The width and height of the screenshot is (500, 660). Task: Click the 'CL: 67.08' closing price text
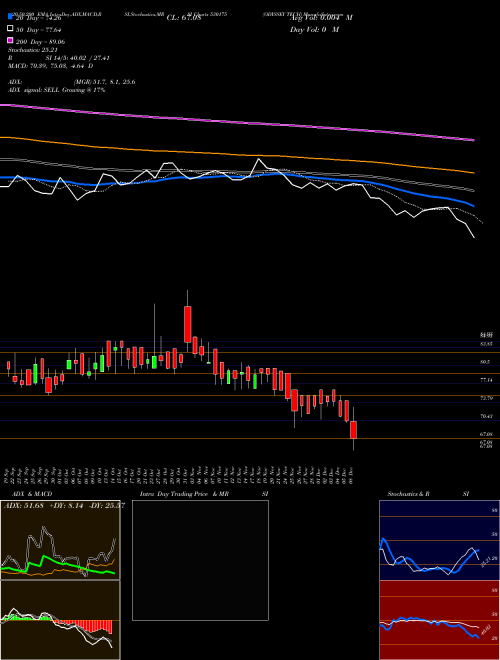(184, 18)
